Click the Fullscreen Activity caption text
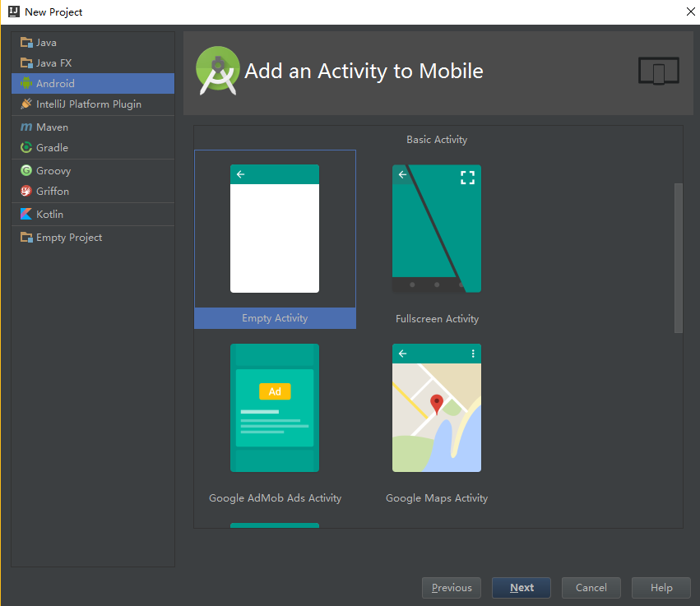 tap(437, 318)
